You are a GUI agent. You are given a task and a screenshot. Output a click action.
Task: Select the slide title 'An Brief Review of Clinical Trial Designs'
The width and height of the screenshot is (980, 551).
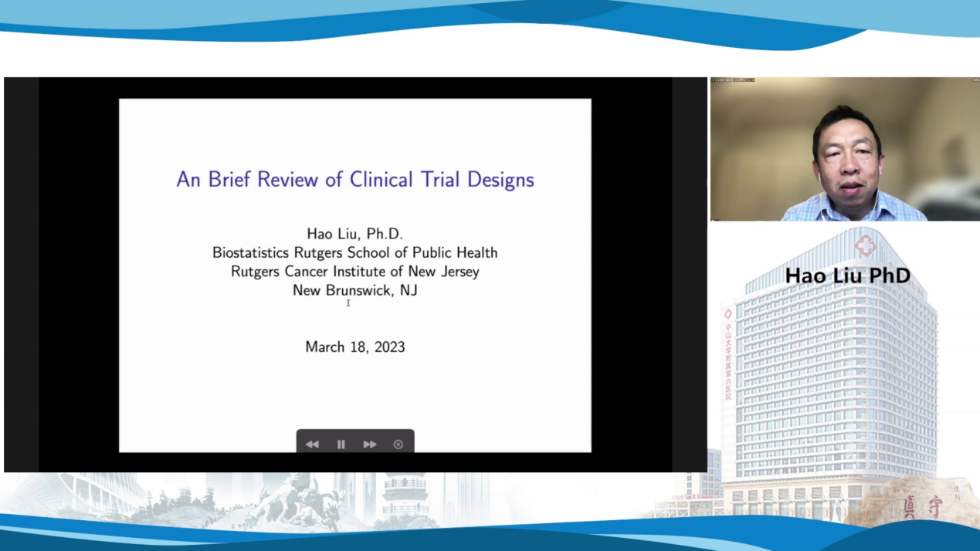[x=355, y=180]
